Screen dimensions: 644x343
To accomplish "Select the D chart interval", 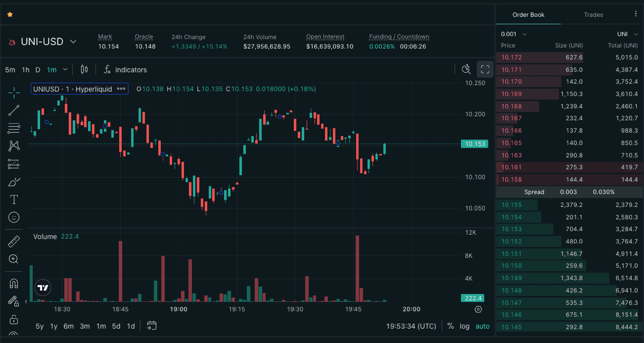I will click(x=38, y=70).
